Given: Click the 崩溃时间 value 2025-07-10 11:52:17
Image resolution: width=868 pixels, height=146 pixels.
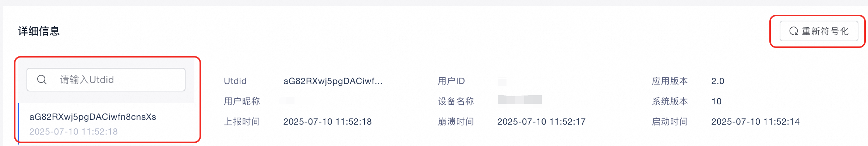Looking at the screenshot, I should click(541, 122).
